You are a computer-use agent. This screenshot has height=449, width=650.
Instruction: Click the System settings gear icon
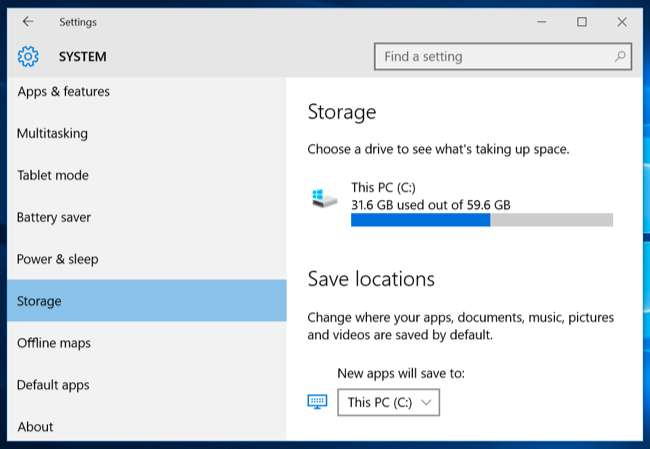click(28, 57)
